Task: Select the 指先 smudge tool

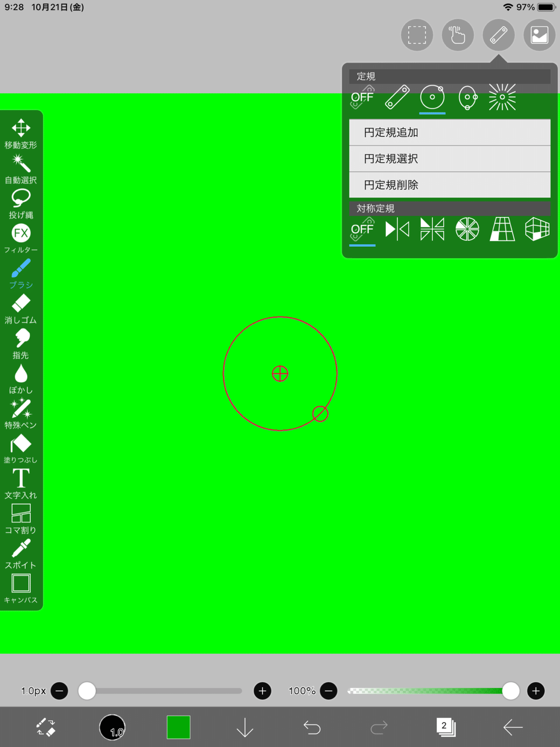Action: click(x=21, y=344)
